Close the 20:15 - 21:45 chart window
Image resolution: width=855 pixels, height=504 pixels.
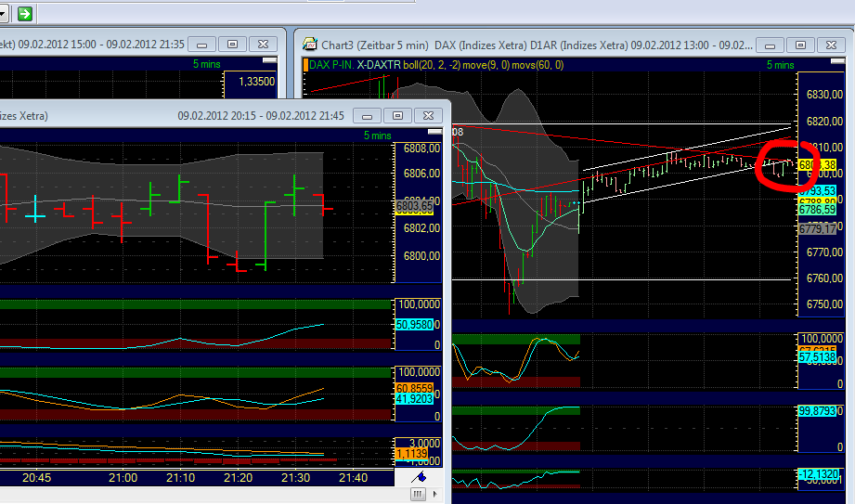click(x=426, y=115)
